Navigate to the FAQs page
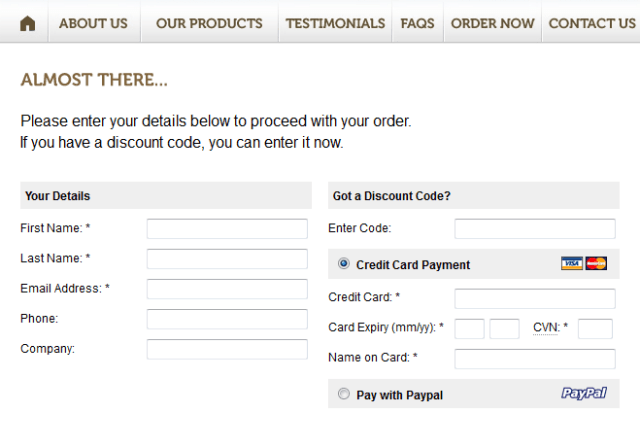The width and height of the screenshot is (640, 447). [418, 23]
